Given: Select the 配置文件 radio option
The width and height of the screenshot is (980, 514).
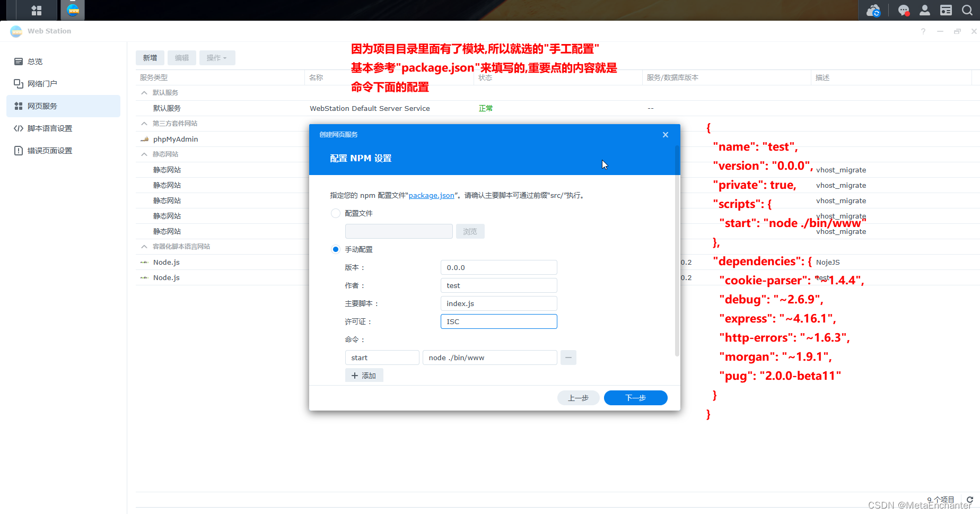Looking at the screenshot, I should coord(335,213).
